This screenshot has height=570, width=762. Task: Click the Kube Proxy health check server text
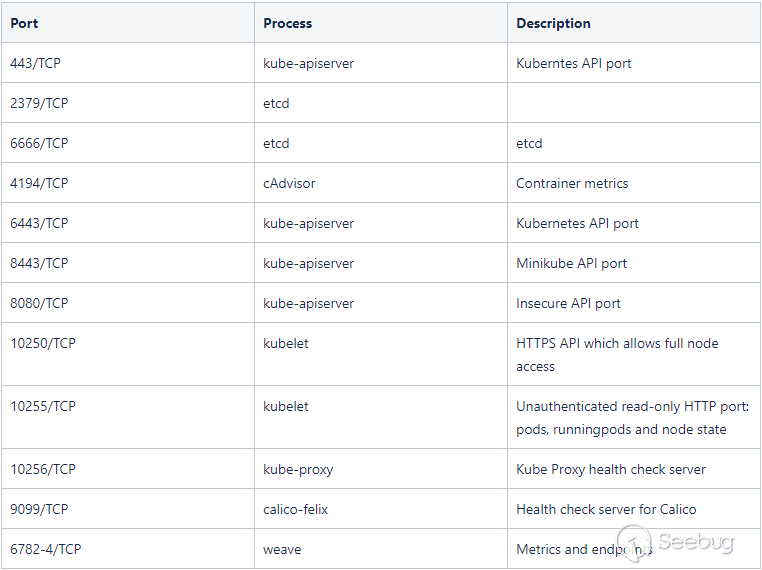point(611,469)
